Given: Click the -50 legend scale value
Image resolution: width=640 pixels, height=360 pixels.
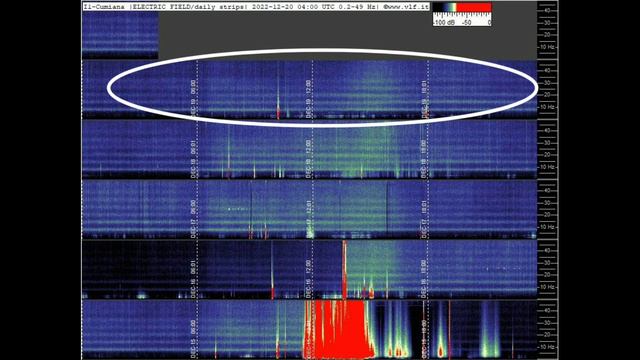Looking at the screenshot, I should (467, 23).
